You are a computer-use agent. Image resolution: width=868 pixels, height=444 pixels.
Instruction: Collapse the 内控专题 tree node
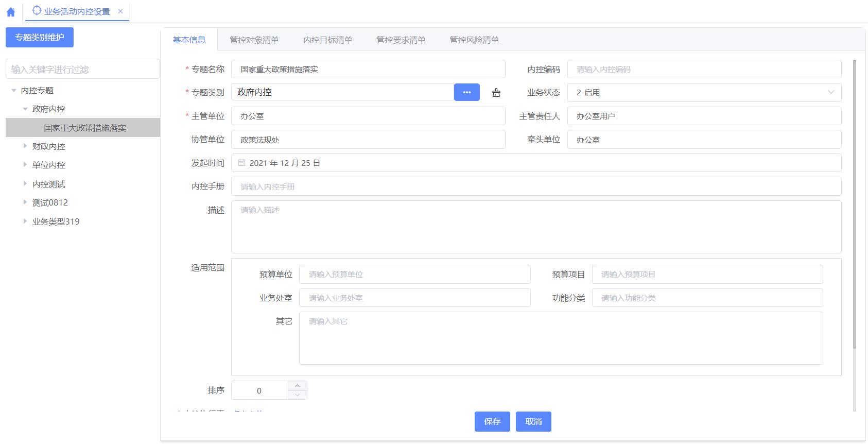pos(14,90)
